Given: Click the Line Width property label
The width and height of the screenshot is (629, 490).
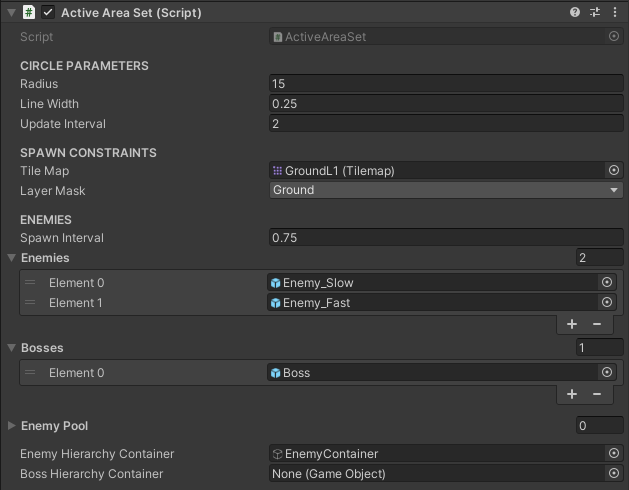Looking at the screenshot, I should pyautogui.click(x=49, y=104).
